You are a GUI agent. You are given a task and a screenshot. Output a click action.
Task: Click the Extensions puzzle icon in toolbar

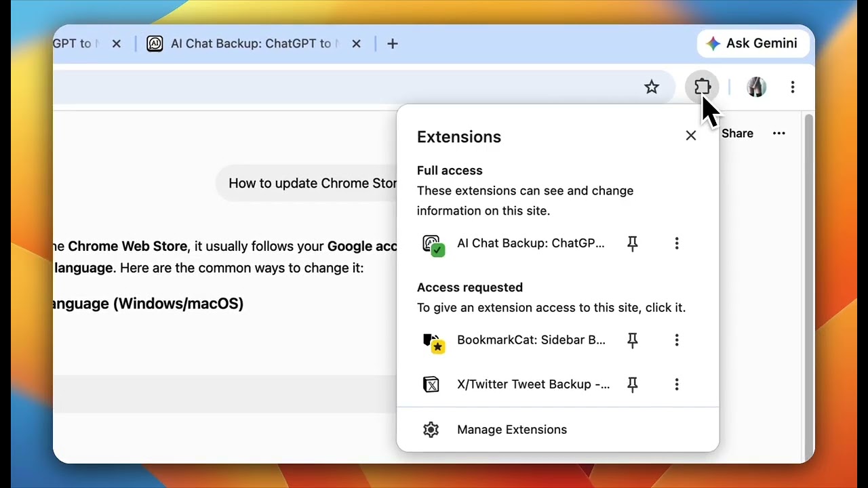(x=702, y=87)
